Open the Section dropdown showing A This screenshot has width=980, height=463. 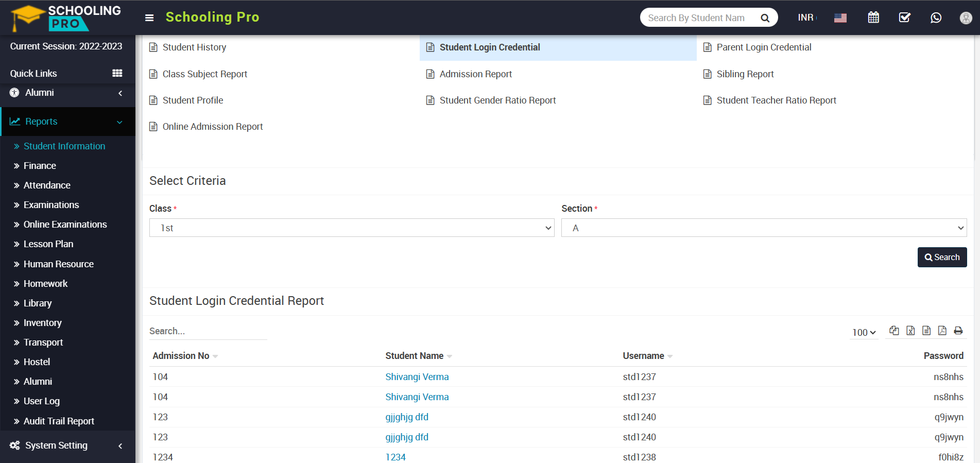pos(764,228)
